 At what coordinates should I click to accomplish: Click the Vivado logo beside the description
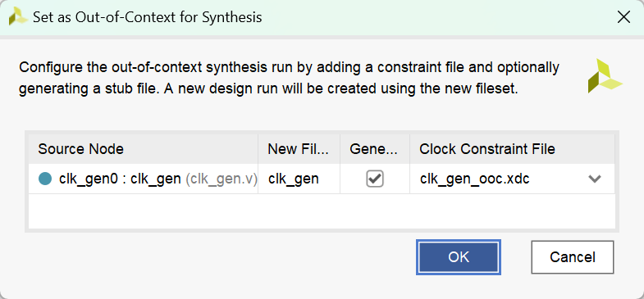click(605, 76)
